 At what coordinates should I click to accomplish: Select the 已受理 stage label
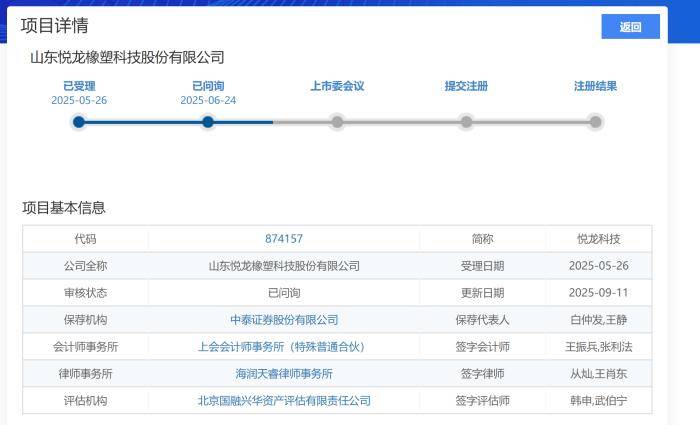[79, 86]
